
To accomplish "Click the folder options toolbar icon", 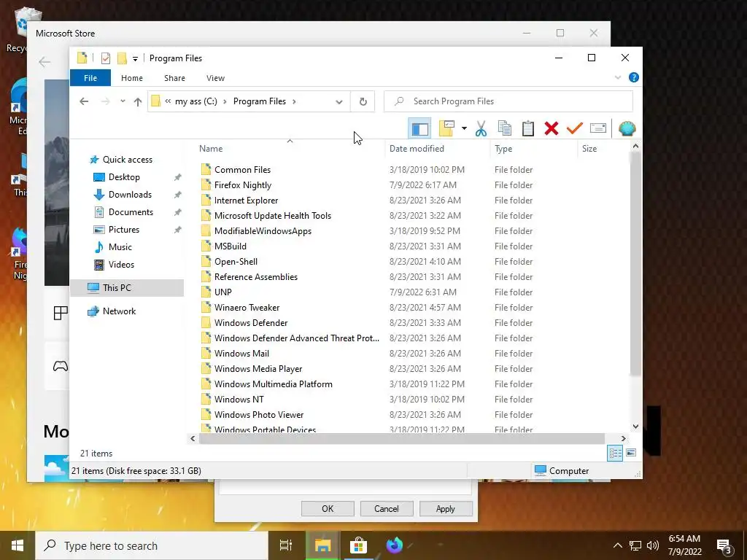I will tap(446, 128).
